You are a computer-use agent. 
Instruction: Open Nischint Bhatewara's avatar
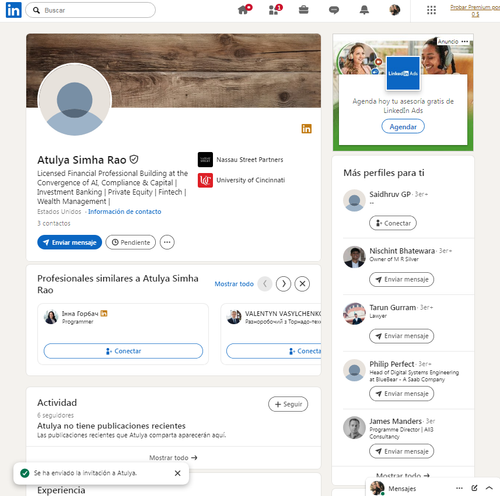click(354, 257)
